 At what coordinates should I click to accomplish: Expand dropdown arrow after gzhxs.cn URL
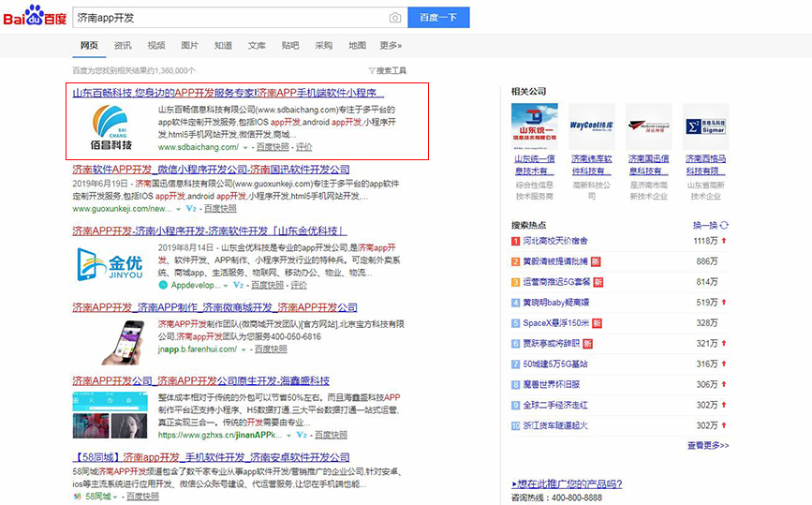click(288, 436)
